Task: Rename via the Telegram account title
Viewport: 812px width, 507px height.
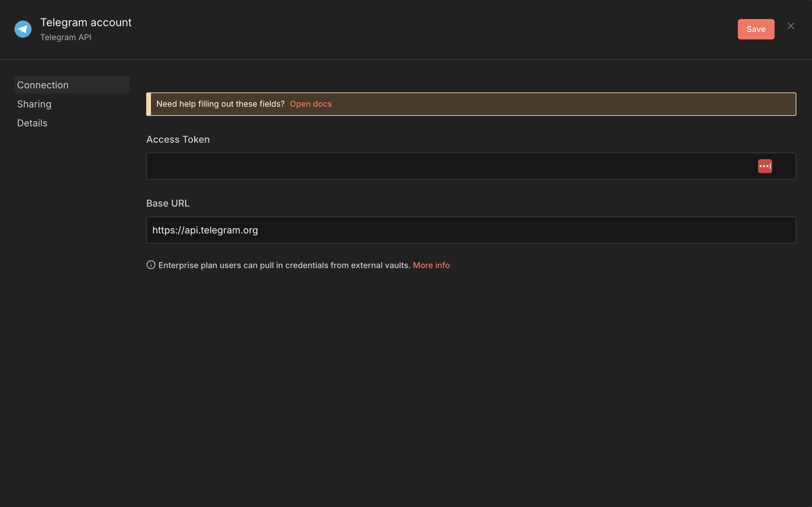Action: pyautogui.click(x=86, y=22)
